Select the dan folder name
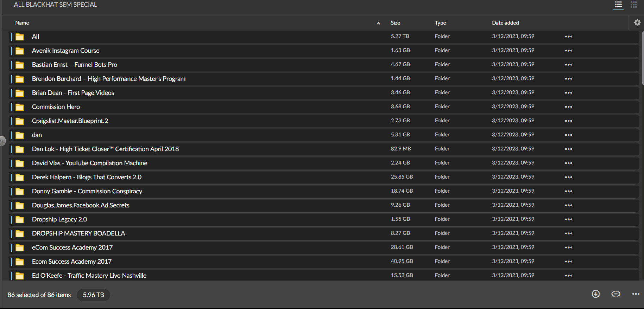644x309 pixels. pyautogui.click(x=37, y=135)
